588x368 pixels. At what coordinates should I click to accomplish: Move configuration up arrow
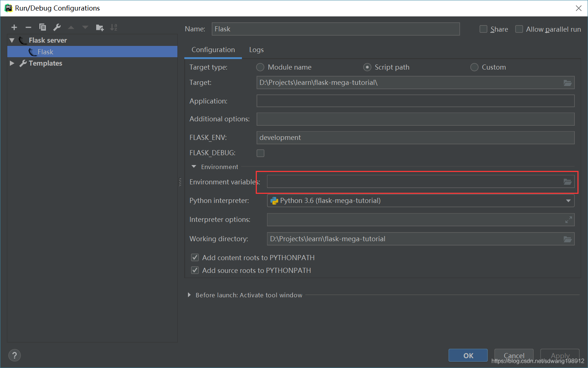(71, 27)
